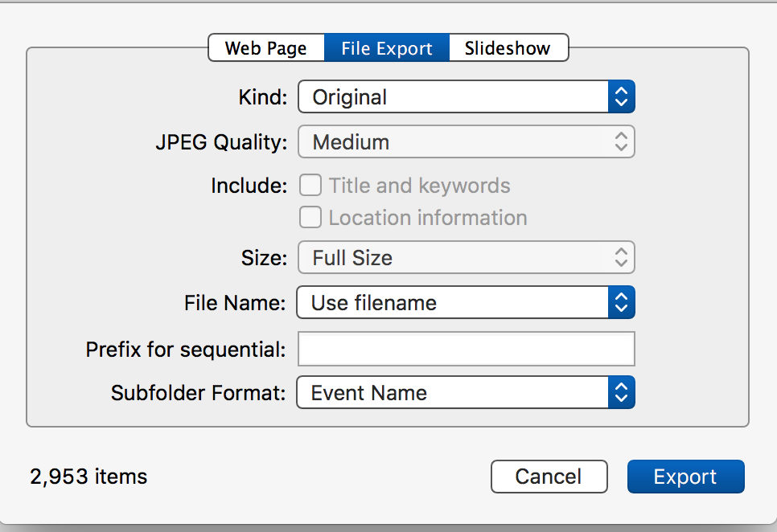Toggle the Location information checkbox
Screen dimensions: 777x532
click(x=310, y=218)
